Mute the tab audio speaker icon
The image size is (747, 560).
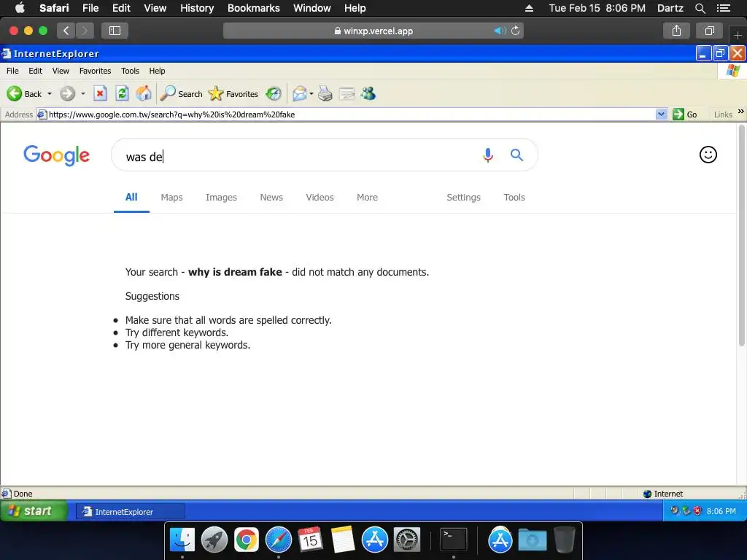(x=500, y=31)
